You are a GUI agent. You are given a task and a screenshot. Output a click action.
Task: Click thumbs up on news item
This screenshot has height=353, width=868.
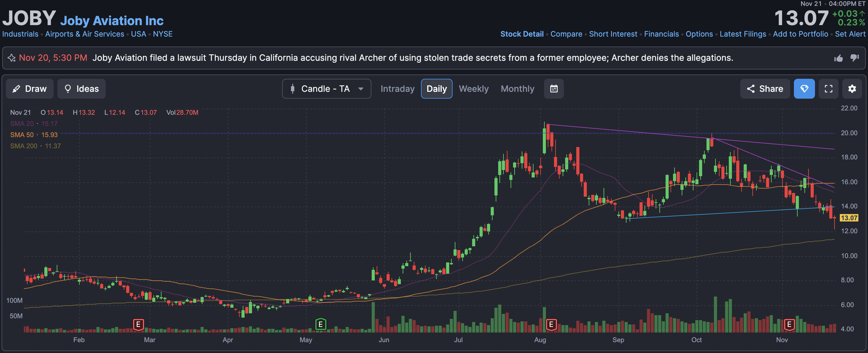point(838,58)
